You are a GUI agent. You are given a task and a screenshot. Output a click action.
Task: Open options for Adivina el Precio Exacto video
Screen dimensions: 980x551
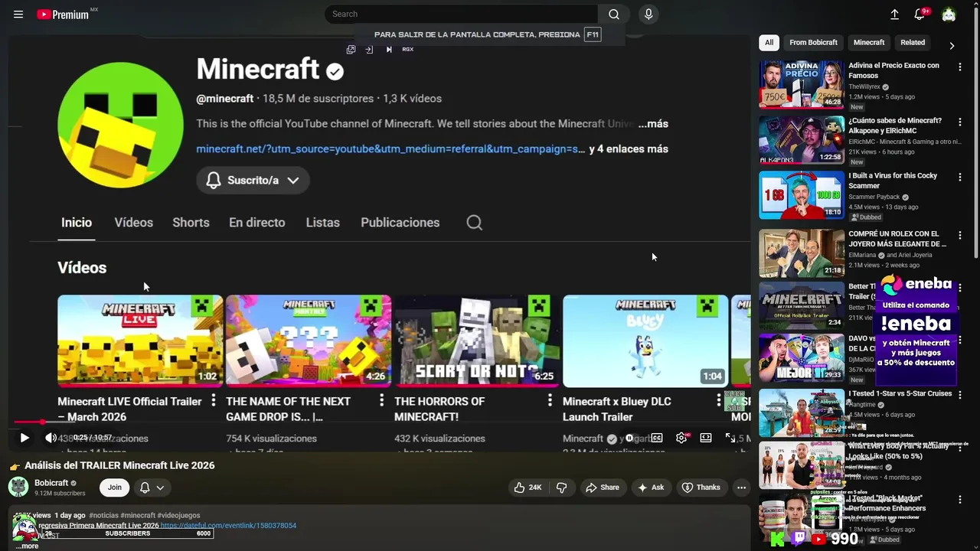[959, 67]
